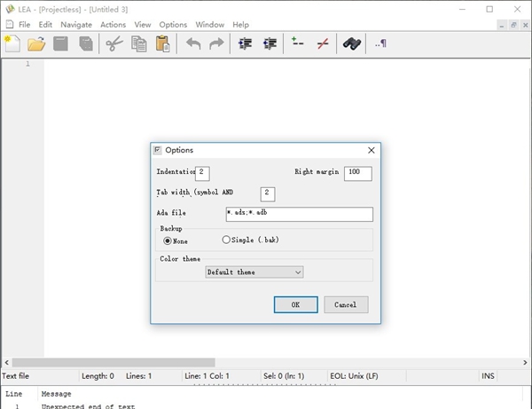Save all files using toolbar icon

tap(86, 43)
